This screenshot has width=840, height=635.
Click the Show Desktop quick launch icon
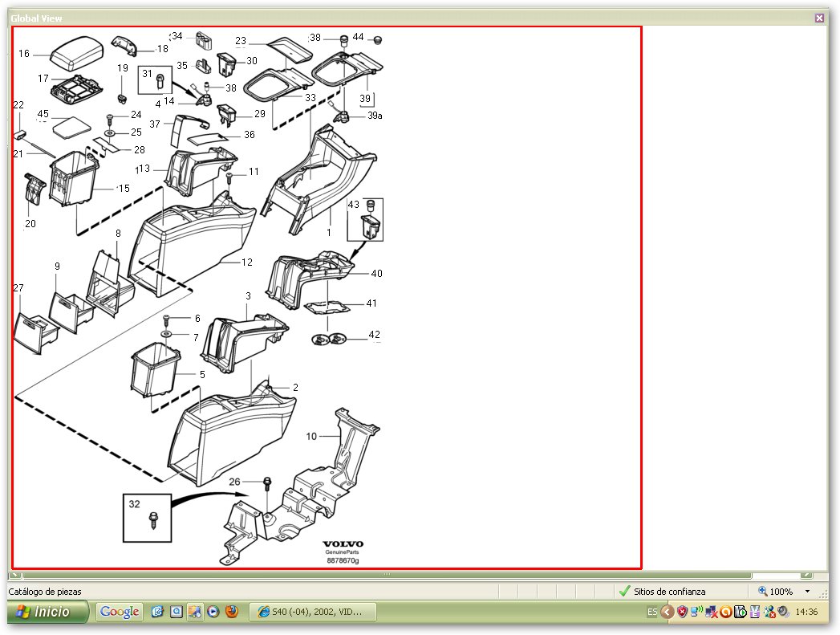pyautogui.click(x=157, y=612)
